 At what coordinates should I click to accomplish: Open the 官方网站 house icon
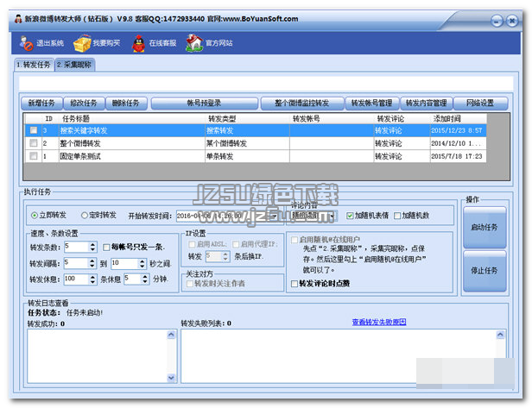[194, 43]
